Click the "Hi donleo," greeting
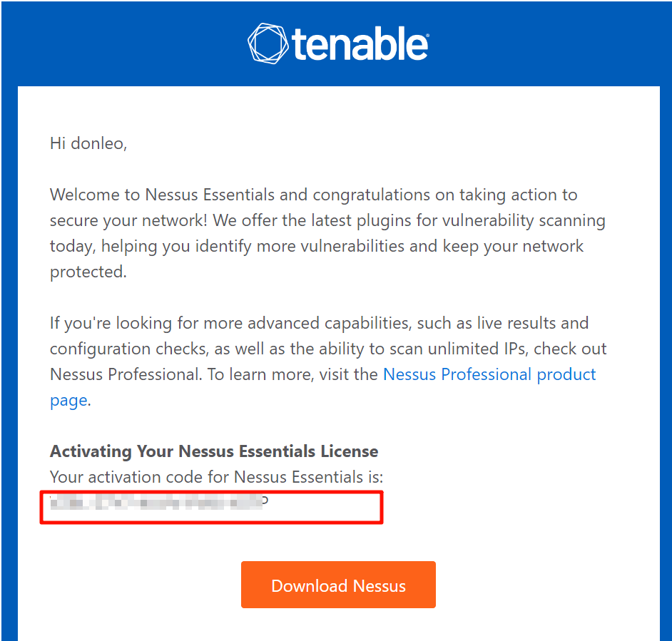The image size is (672, 641). [88, 143]
